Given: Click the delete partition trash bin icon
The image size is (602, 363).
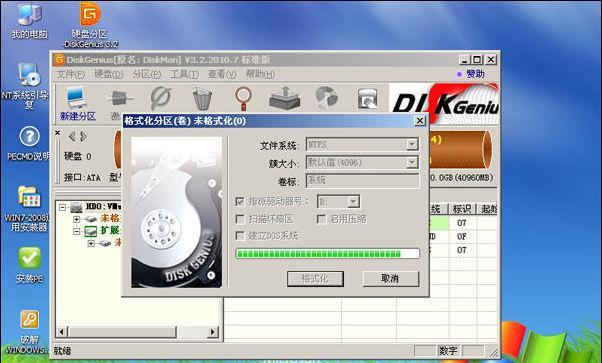Looking at the screenshot, I should pos(202,98).
